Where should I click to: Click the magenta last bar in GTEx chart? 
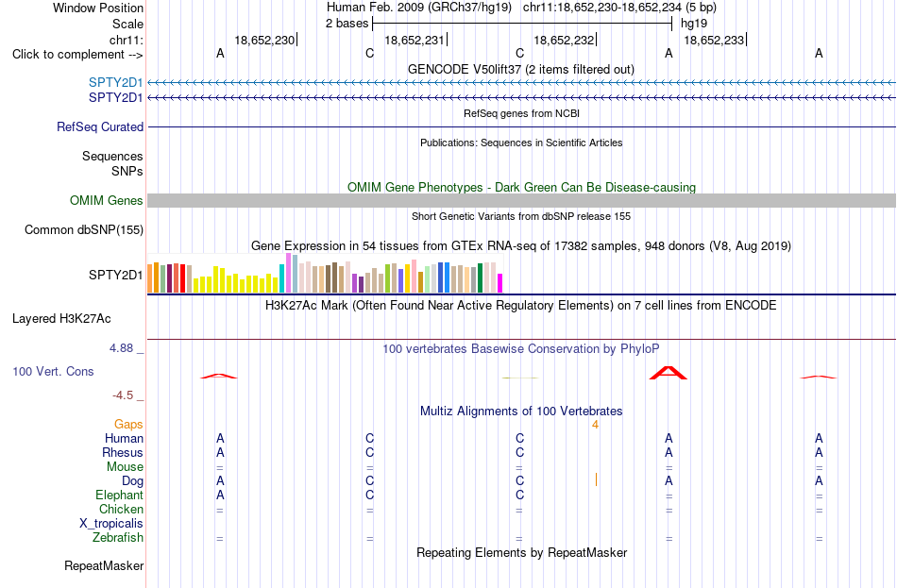pyautogui.click(x=500, y=283)
